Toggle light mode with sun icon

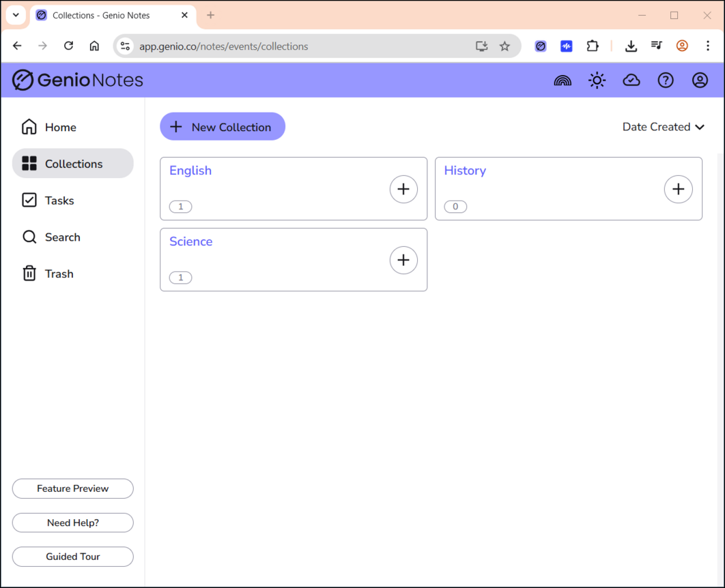point(597,80)
